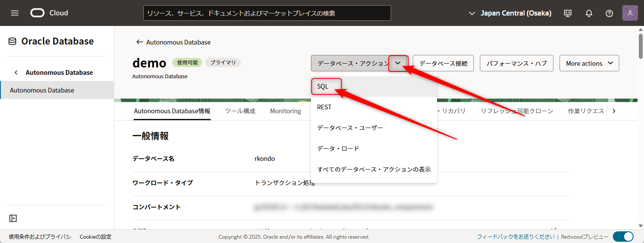Viewport: 644px width, 243px height.
Task: Click the パフォーマンス・ハブ button
Action: point(517,63)
